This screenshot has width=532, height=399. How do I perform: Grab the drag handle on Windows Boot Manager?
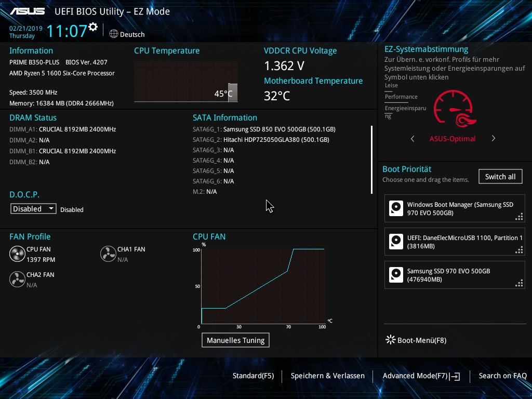[x=519, y=217]
